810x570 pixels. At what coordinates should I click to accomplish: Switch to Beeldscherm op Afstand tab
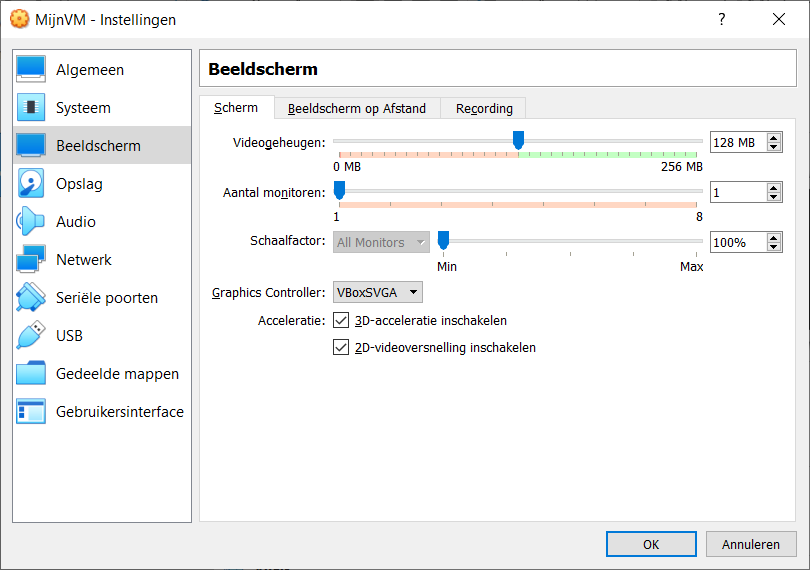tap(356, 109)
